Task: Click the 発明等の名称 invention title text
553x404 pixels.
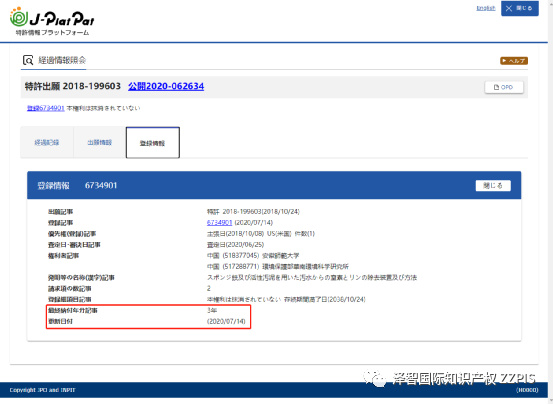Action: [312, 277]
